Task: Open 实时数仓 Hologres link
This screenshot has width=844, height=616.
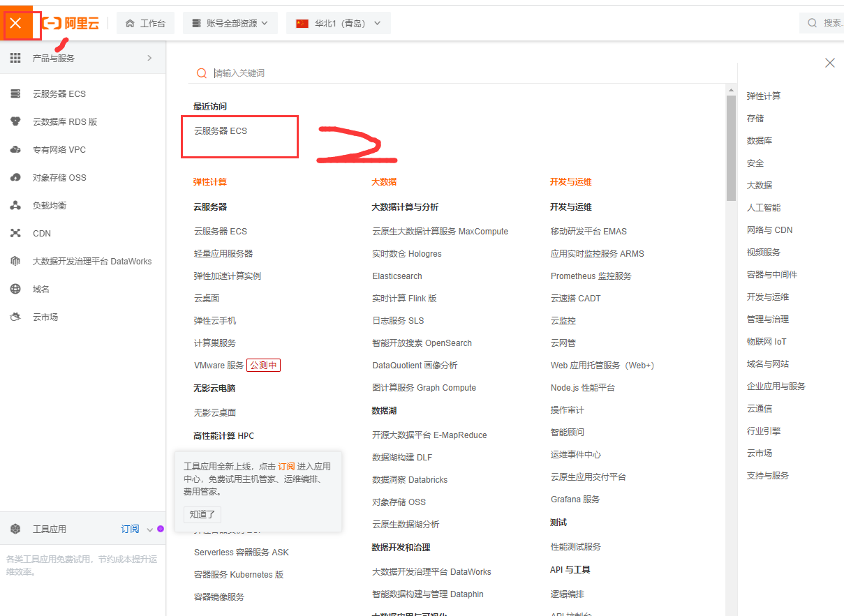Action: click(407, 253)
